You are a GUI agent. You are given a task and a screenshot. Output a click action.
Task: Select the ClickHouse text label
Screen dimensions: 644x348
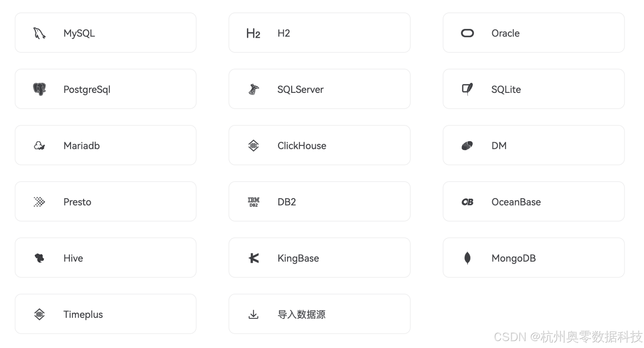tap(302, 146)
